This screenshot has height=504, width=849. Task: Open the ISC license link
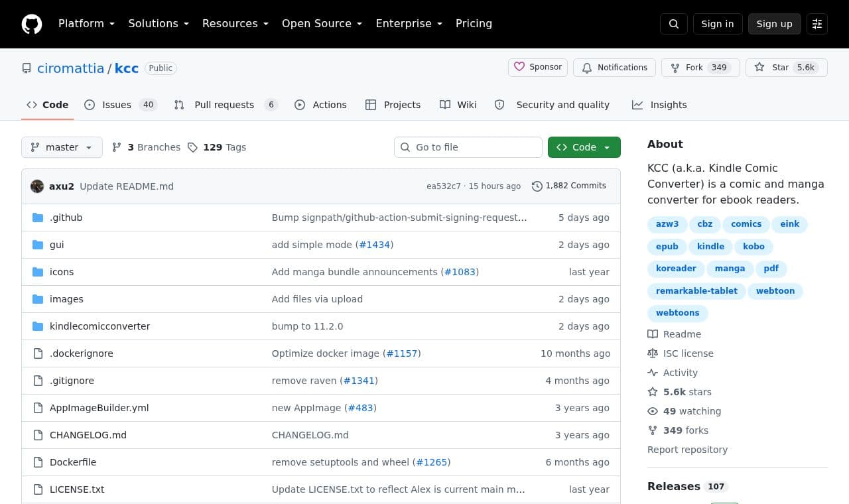tap(681, 353)
